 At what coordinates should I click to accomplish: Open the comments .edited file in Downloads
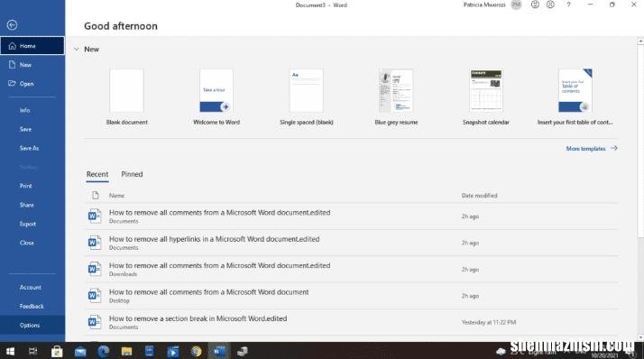click(352, 270)
